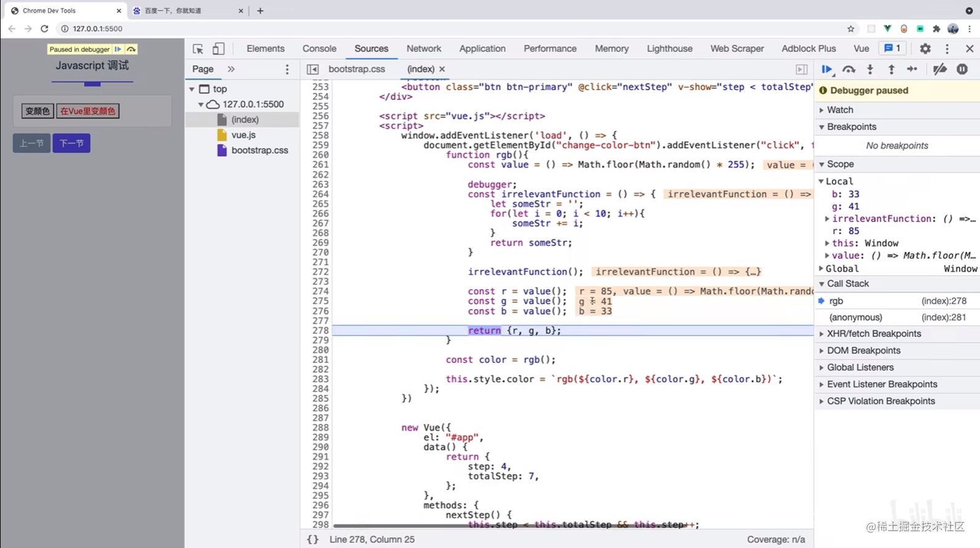Switch to the Performance panel
The image size is (980, 548).
[x=550, y=49]
